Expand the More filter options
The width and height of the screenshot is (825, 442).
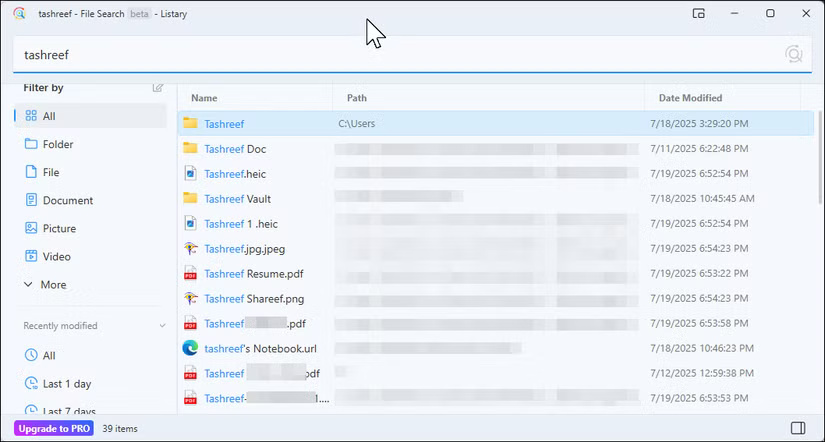pyautogui.click(x=52, y=284)
